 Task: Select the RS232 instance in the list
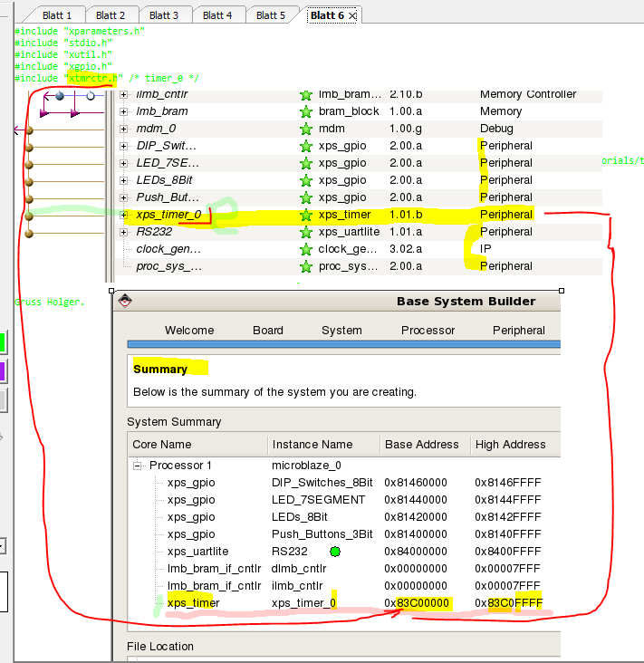click(x=154, y=232)
